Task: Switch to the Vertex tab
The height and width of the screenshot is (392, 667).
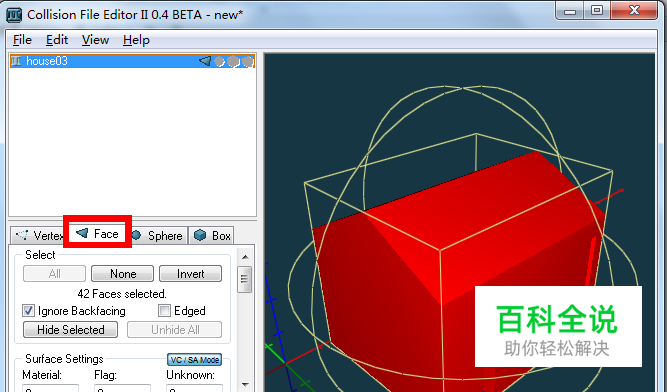Action: click(38, 236)
